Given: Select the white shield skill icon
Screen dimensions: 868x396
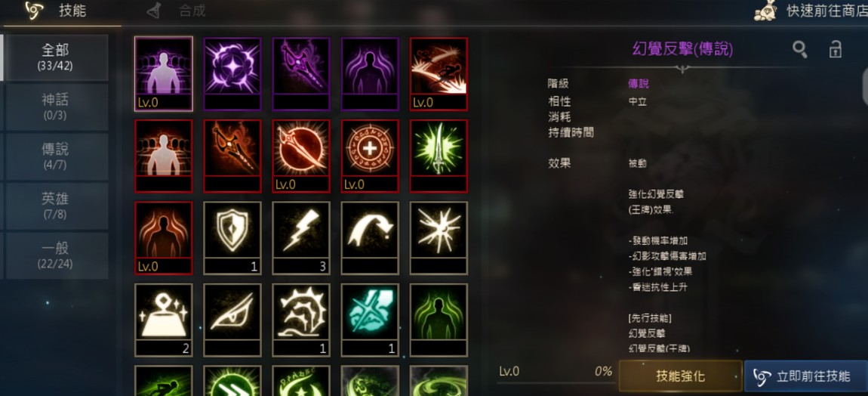Looking at the screenshot, I should pyautogui.click(x=232, y=238).
